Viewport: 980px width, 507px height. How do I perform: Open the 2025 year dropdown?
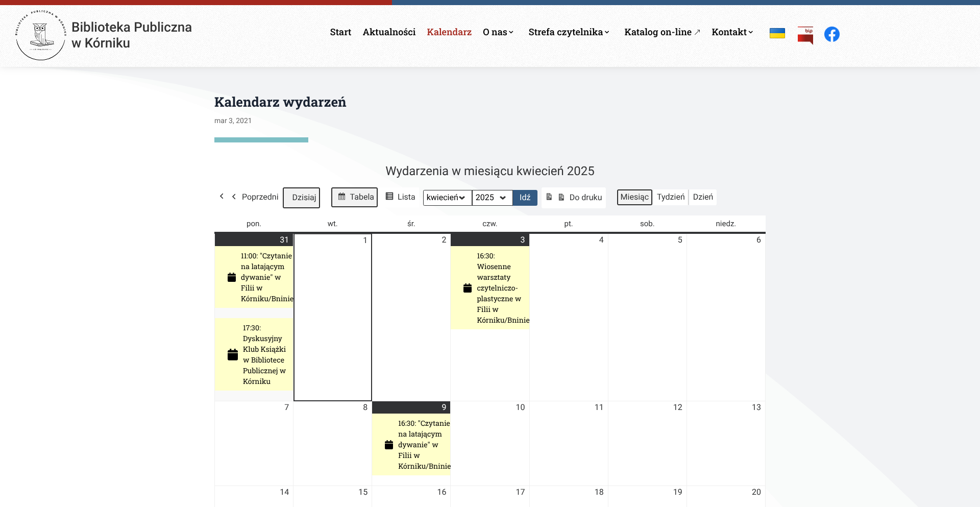click(492, 198)
